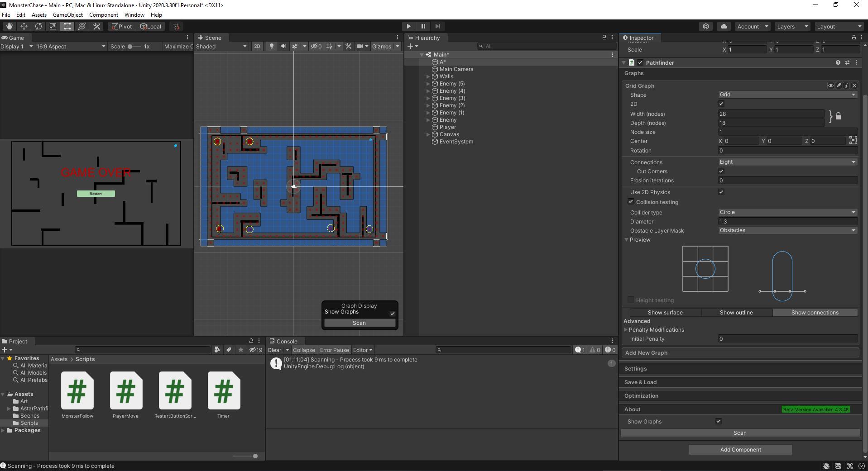
Task: Select the Rotate tool
Action: (38, 26)
